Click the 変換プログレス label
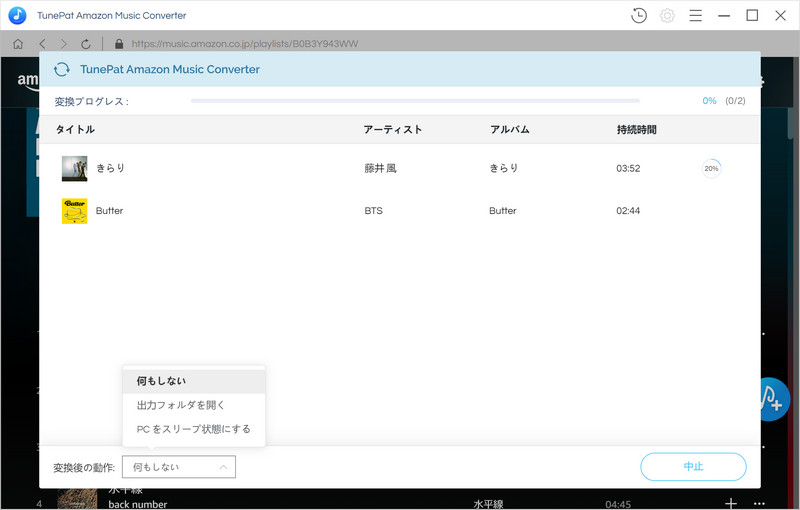Viewport: 800px width, 510px height. pos(91,101)
